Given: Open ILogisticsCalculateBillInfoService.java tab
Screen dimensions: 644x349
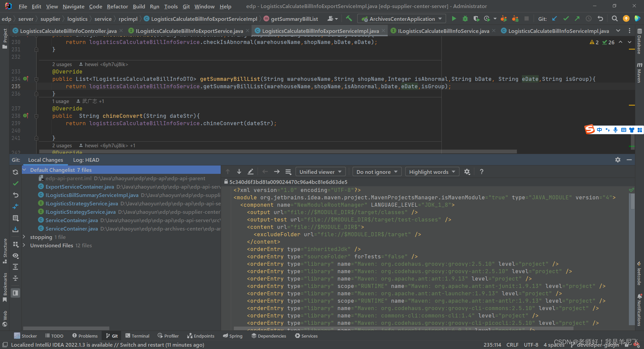Looking at the screenshot, I should (443, 31).
